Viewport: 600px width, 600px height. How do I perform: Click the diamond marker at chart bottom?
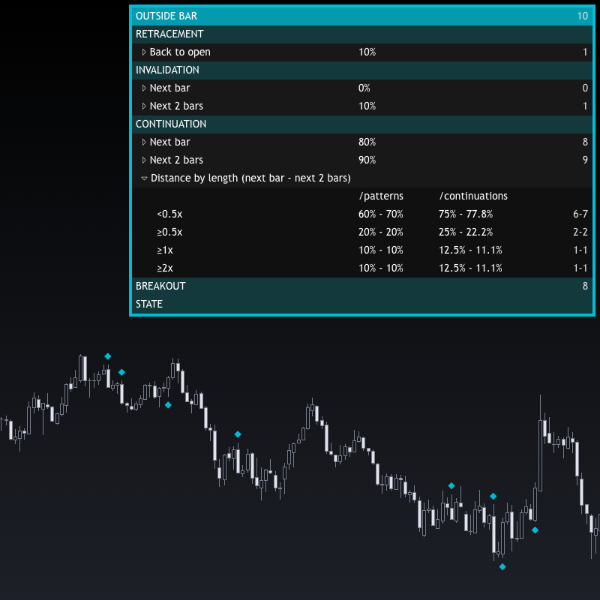(x=502, y=567)
